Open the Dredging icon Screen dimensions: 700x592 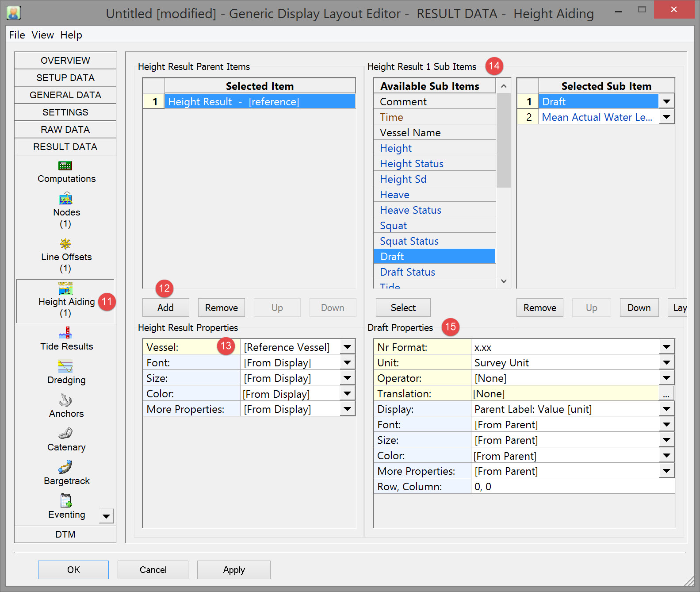(65, 366)
